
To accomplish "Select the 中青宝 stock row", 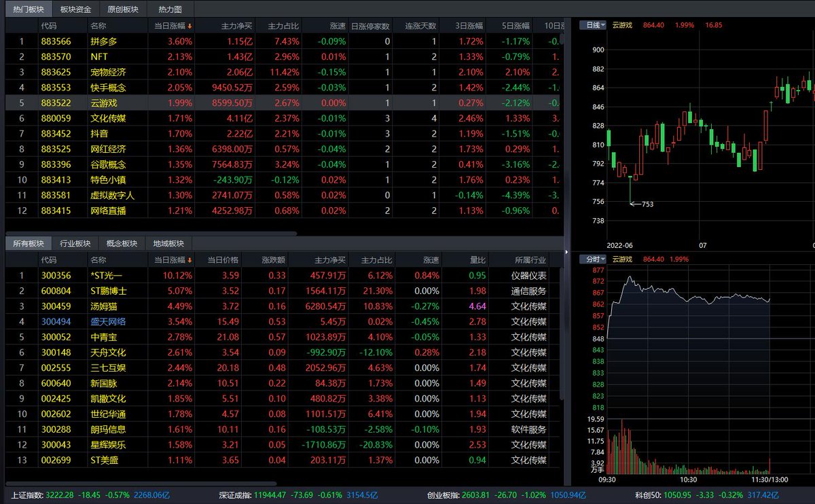I will click(x=282, y=337).
